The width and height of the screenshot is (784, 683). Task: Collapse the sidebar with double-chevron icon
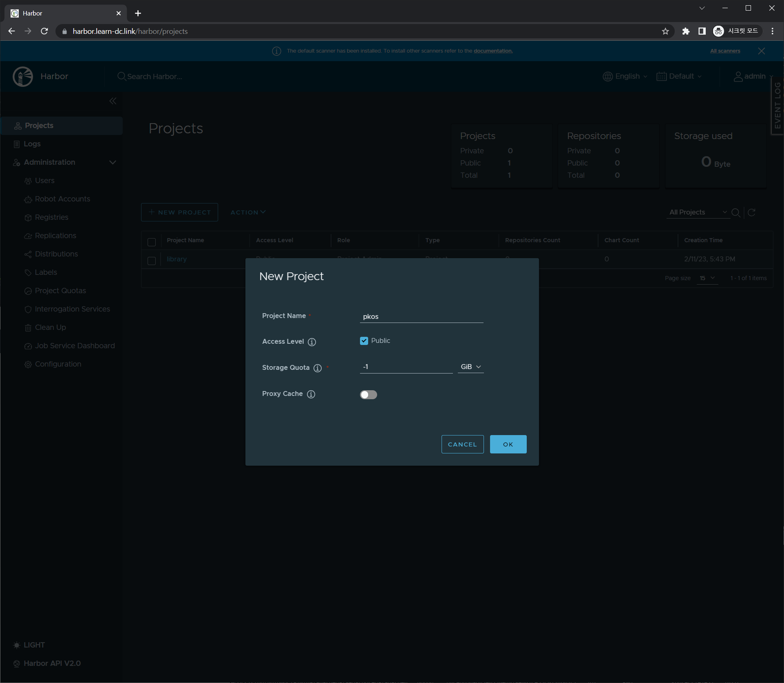(113, 101)
